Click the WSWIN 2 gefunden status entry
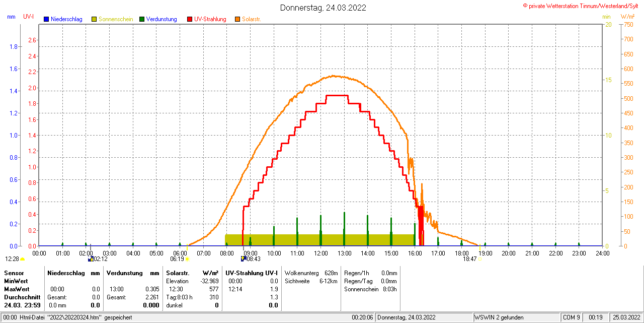This screenshot has height=323, width=644. coord(499,317)
